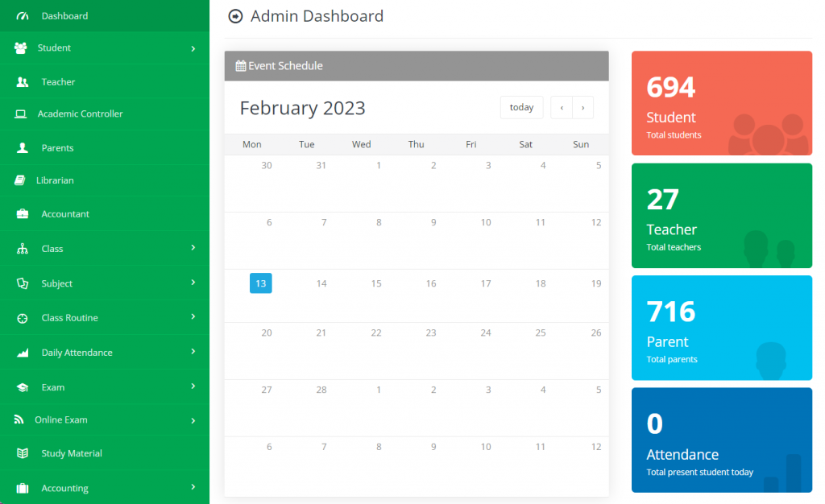This screenshot has width=825, height=504.
Task: Click the Exam graduation cap icon
Action: pyautogui.click(x=23, y=387)
